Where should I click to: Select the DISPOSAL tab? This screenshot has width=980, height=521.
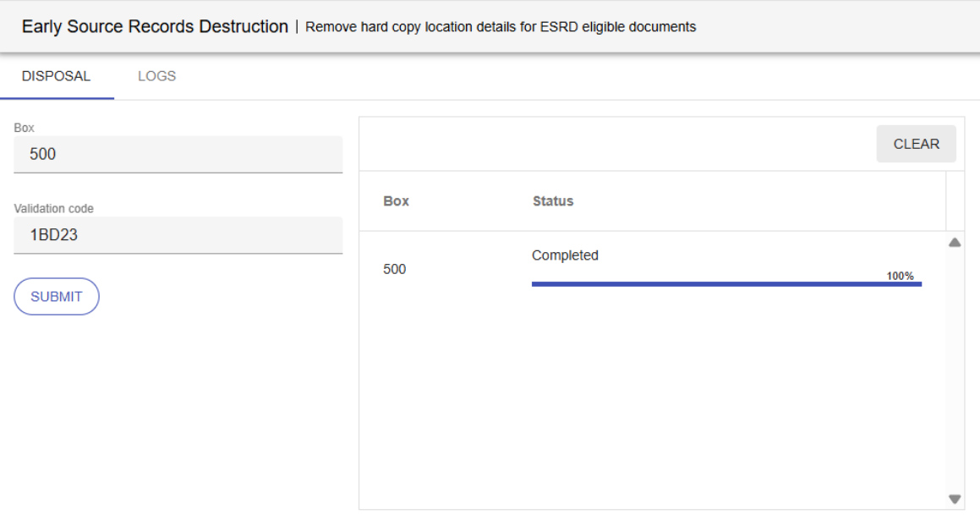click(x=56, y=76)
